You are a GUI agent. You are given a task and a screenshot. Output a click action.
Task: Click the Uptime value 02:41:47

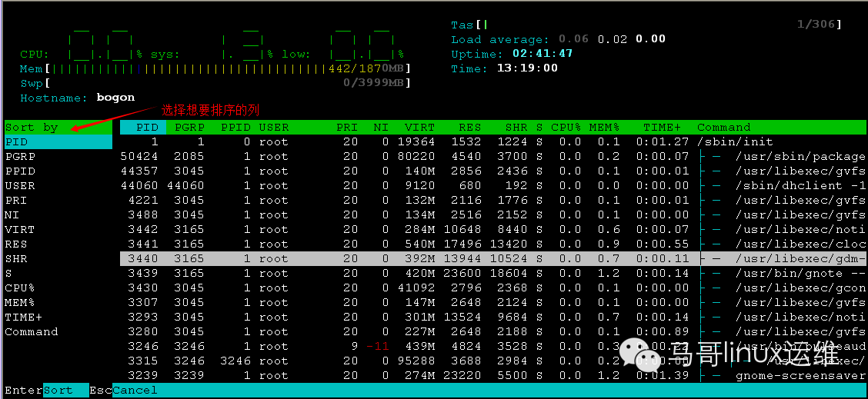click(x=542, y=54)
